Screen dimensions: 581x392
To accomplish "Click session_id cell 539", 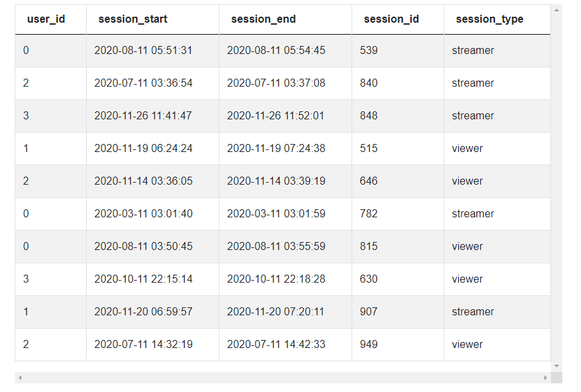I will (x=369, y=51).
